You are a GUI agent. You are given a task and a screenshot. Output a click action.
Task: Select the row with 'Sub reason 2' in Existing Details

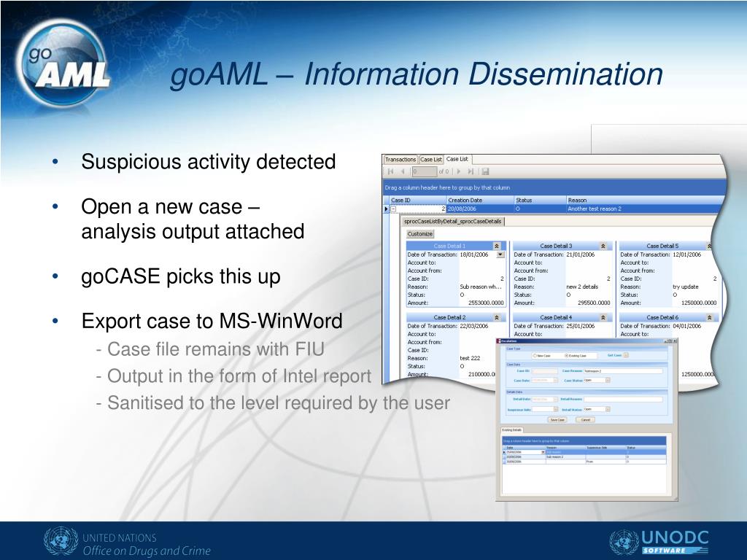[x=584, y=456]
